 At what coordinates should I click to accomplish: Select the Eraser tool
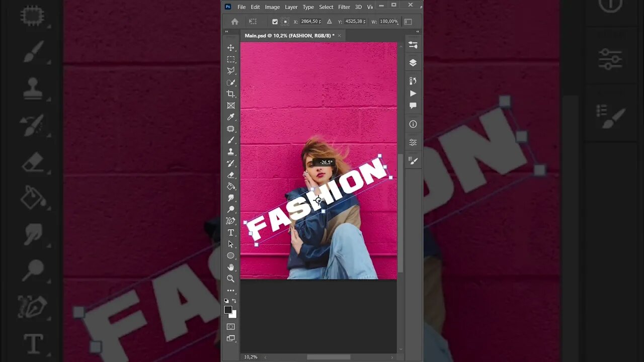tap(231, 175)
